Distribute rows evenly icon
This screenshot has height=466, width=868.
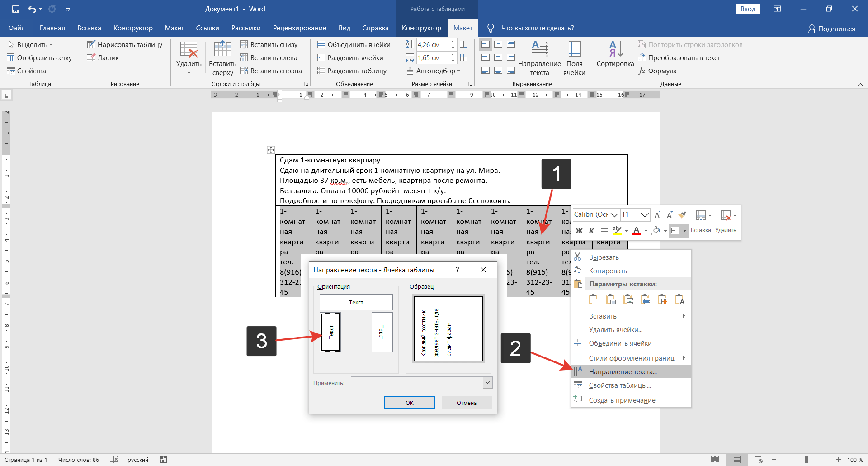(464, 44)
